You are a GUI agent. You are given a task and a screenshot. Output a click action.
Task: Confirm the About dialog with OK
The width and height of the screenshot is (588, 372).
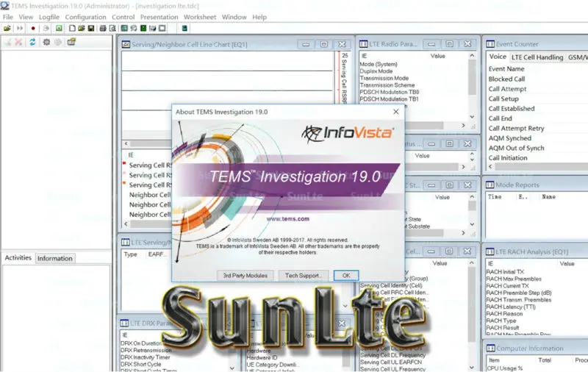346,276
